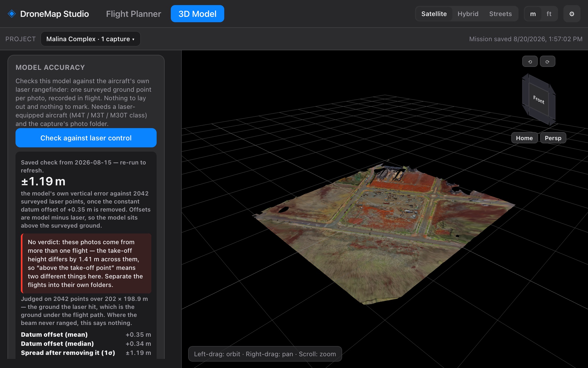Switch to the Flight Planner tab
The width and height of the screenshot is (588, 368).
click(134, 14)
